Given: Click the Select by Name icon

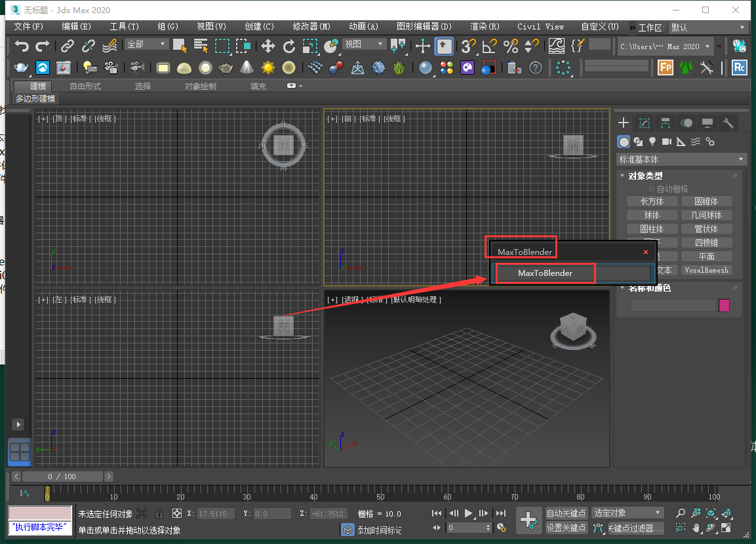Looking at the screenshot, I should (x=201, y=47).
